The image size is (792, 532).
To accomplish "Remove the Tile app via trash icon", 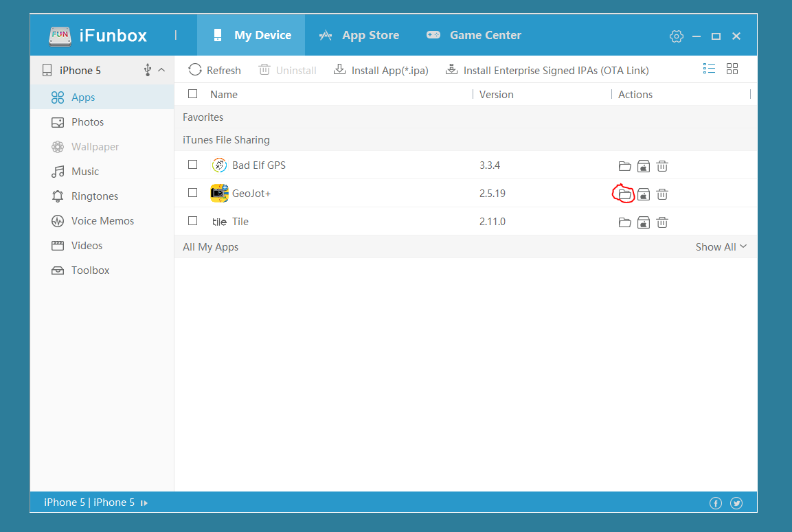I will click(662, 222).
